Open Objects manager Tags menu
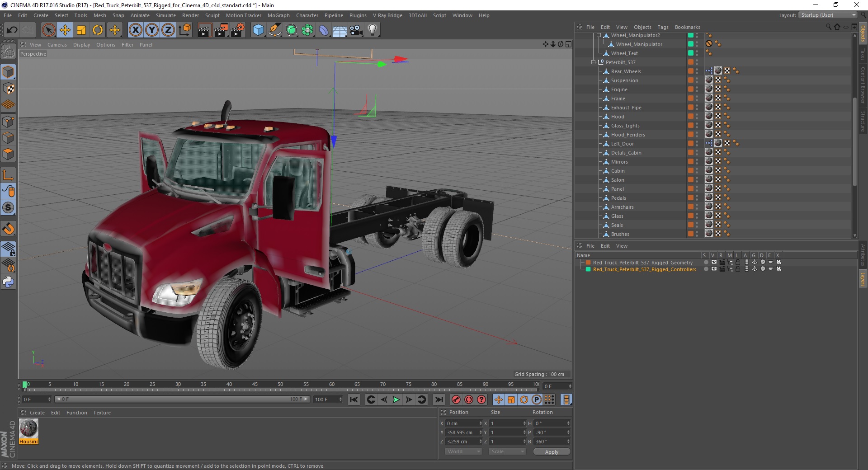Image resolution: width=868 pixels, height=470 pixels. tap(663, 27)
